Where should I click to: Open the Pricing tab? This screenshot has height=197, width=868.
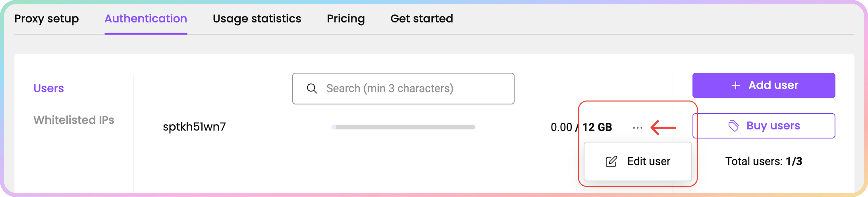pyautogui.click(x=346, y=19)
